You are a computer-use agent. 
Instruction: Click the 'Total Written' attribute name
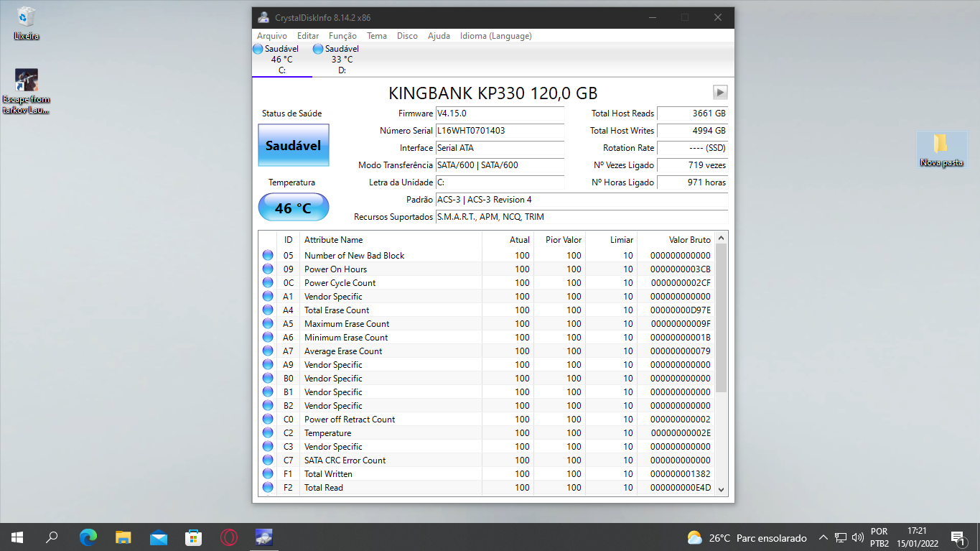(328, 474)
